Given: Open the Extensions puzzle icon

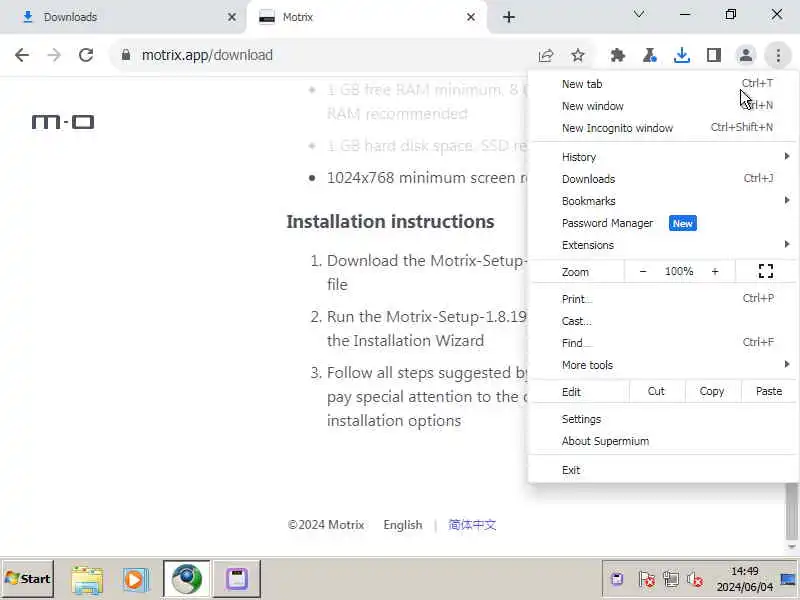Looking at the screenshot, I should point(618,55).
